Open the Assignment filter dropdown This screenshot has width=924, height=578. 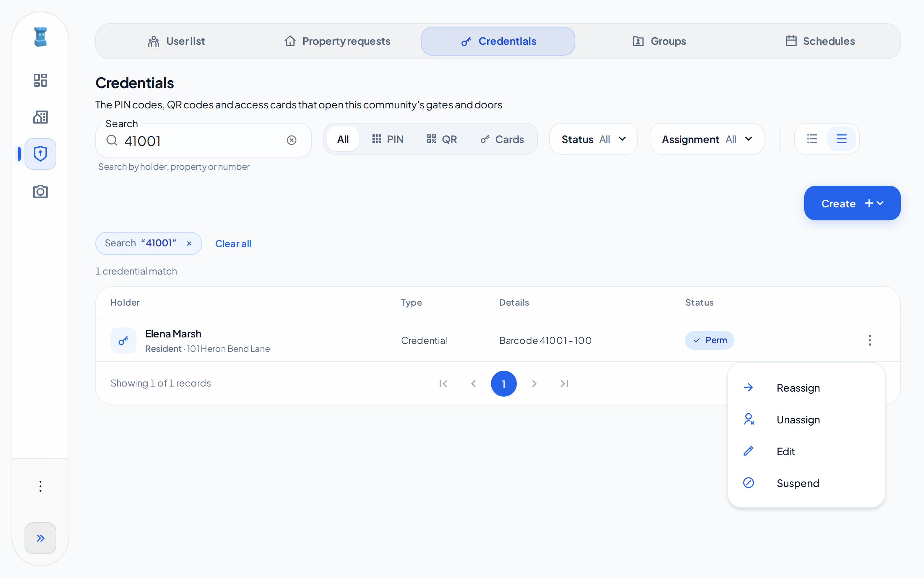click(707, 139)
